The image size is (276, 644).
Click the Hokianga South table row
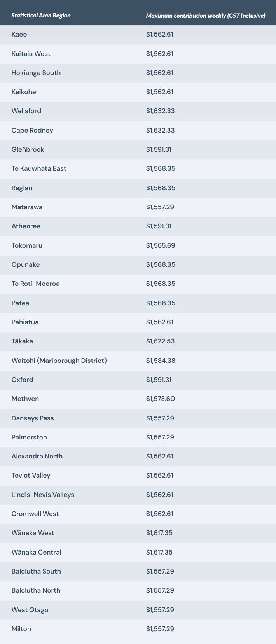[x=138, y=73]
